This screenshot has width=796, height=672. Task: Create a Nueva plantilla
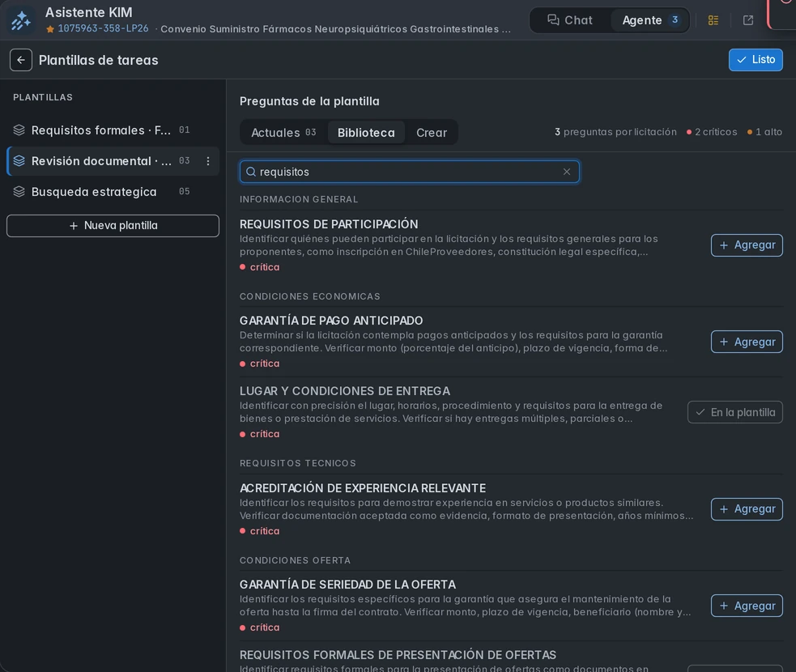(x=113, y=225)
